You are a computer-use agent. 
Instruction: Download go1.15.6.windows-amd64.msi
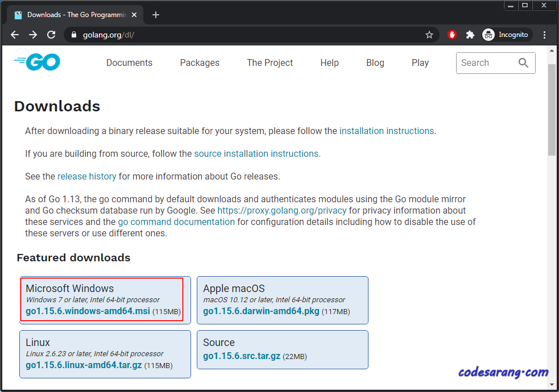pos(88,311)
